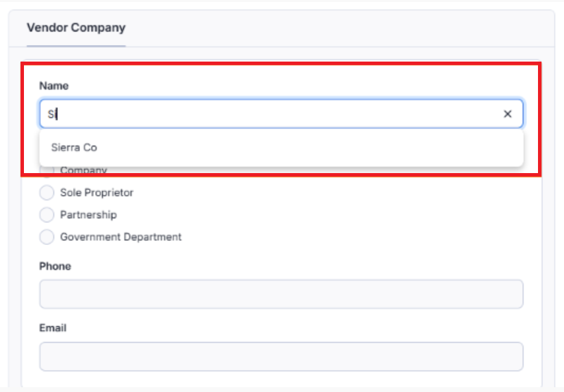Click the Phone field label
This screenshot has width=564, height=392.
click(x=55, y=266)
